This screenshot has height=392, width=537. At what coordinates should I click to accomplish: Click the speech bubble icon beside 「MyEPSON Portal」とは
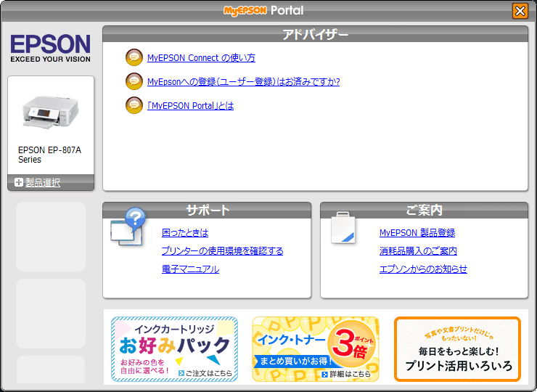(134, 105)
